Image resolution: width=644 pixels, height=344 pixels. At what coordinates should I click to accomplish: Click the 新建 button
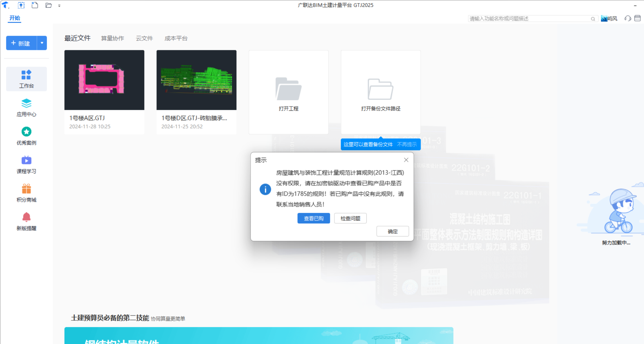(x=21, y=43)
